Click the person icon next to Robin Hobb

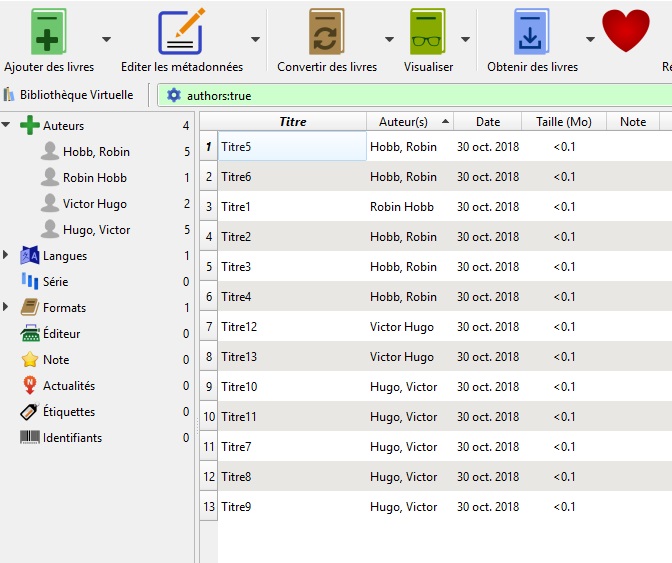click(x=50, y=177)
